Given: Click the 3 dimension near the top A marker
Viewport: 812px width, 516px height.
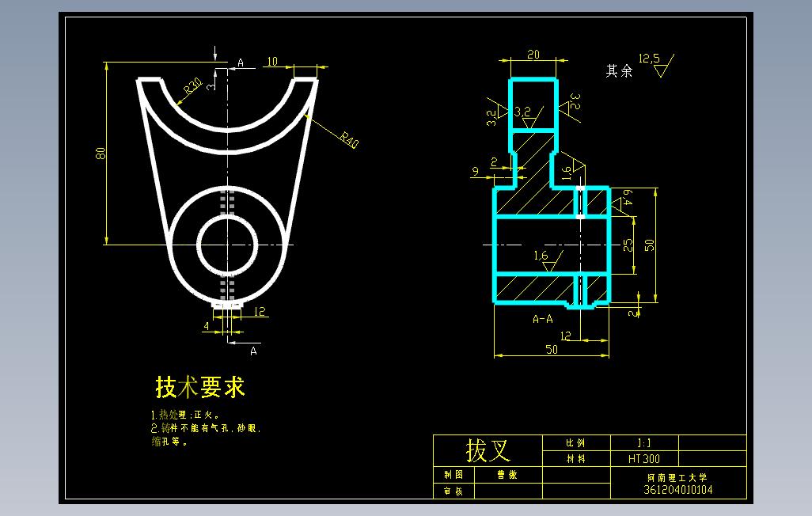Looking at the screenshot, I should click(x=211, y=86).
